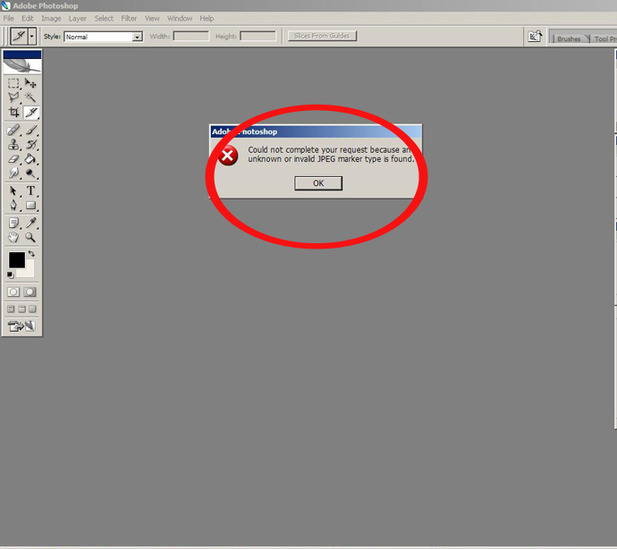Open the Filter menu
The width and height of the screenshot is (617, 549).
129,18
